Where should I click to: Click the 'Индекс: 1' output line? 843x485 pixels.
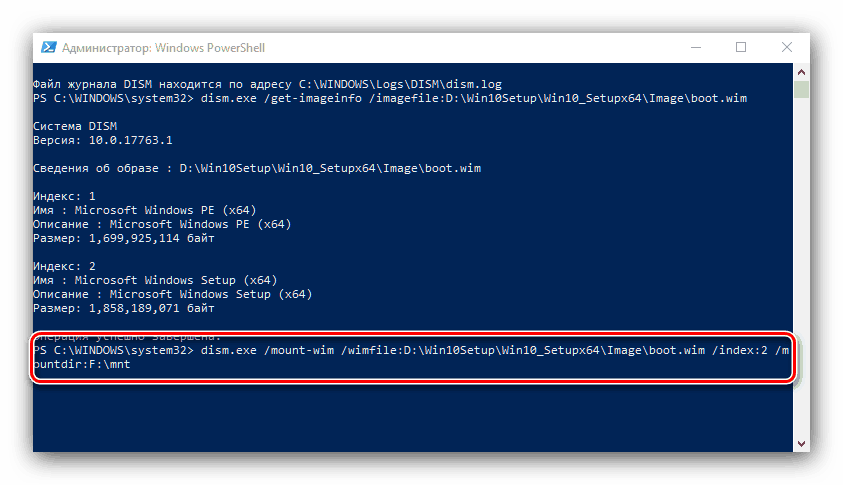(64, 197)
